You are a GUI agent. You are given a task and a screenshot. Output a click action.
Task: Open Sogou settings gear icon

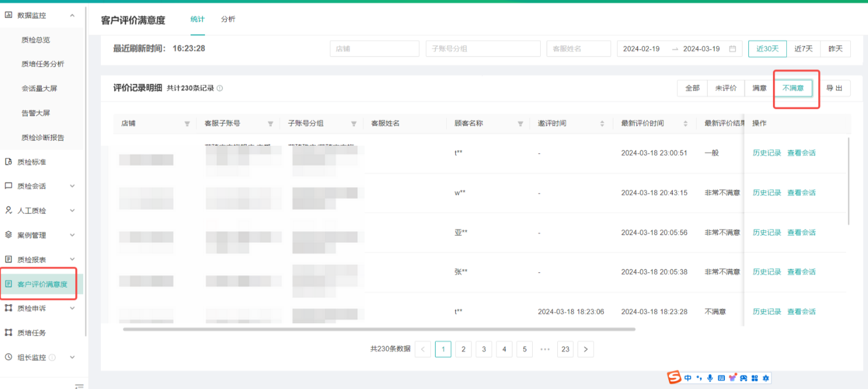[x=766, y=378]
